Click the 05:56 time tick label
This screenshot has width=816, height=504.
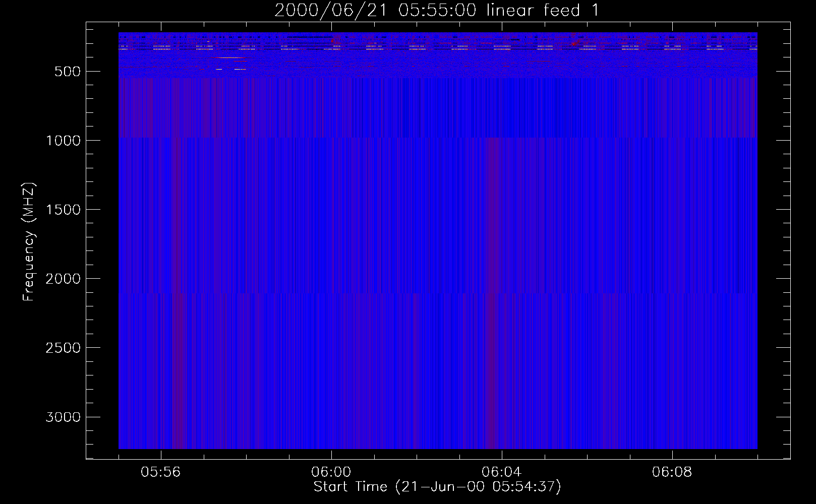161,472
